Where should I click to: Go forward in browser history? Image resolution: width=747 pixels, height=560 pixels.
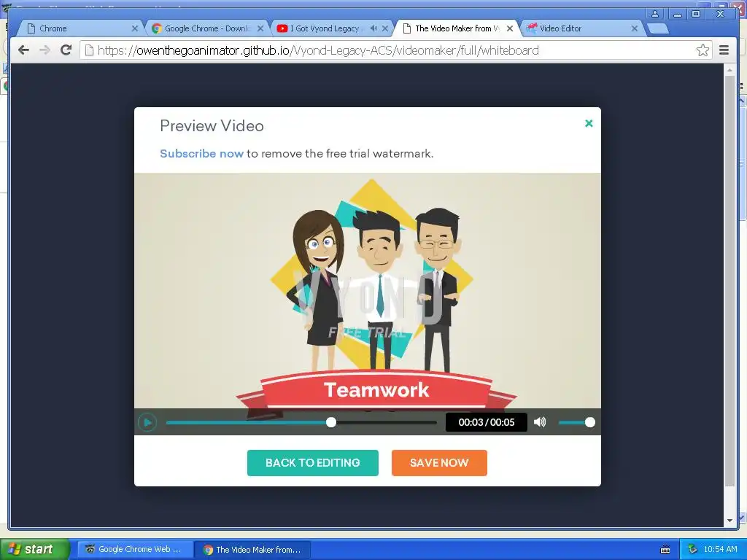click(44, 50)
